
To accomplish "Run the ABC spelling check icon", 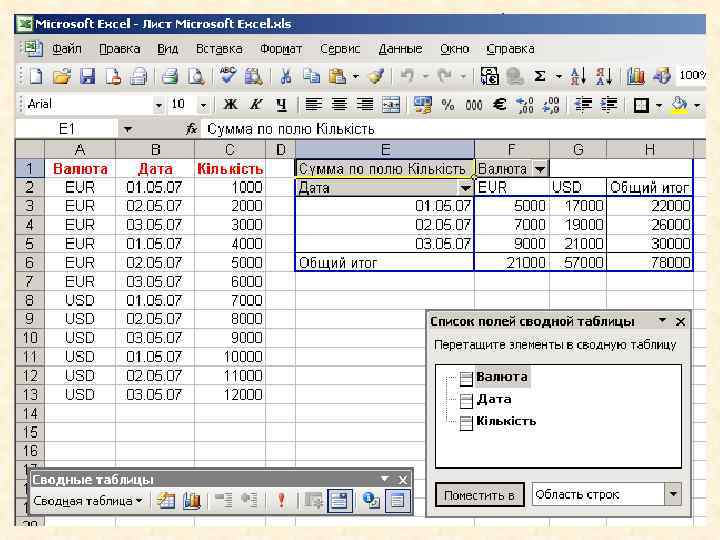I will [x=228, y=76].
